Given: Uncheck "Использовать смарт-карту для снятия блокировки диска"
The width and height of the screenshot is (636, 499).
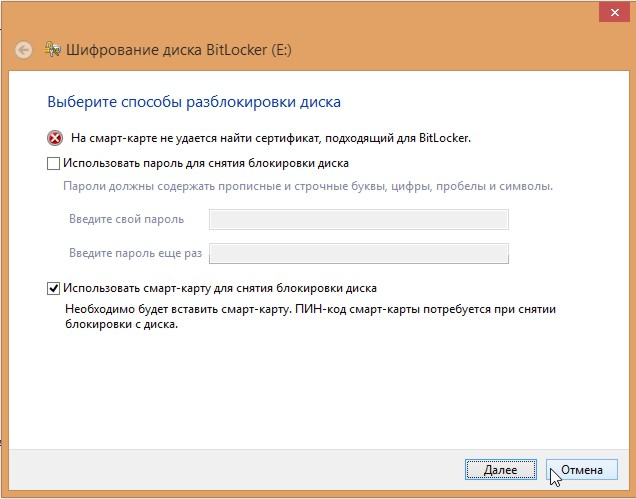Looking at the screenshot, I should point(54,288).
